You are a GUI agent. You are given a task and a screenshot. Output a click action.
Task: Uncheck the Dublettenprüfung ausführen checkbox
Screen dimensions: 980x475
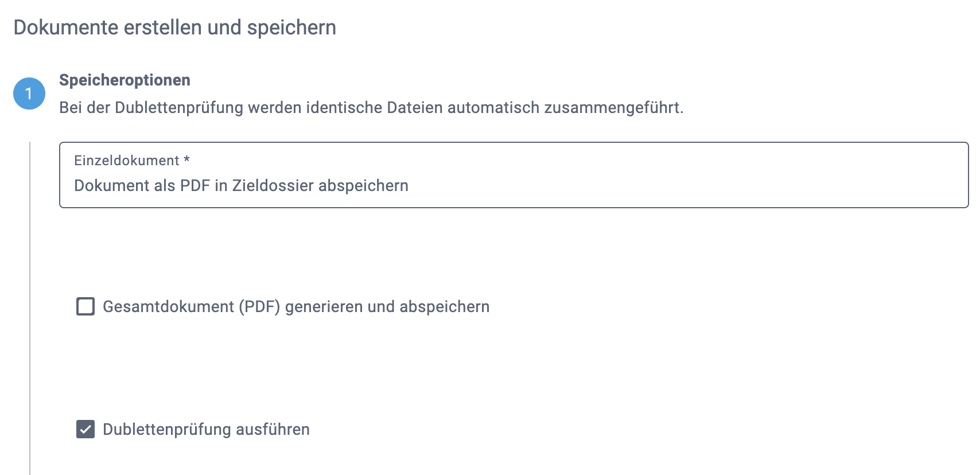click(85, 429)
